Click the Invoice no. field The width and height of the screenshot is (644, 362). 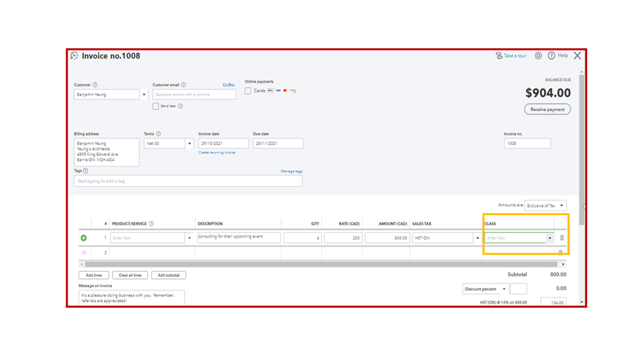pyautogui.click(x=527, y=144)
